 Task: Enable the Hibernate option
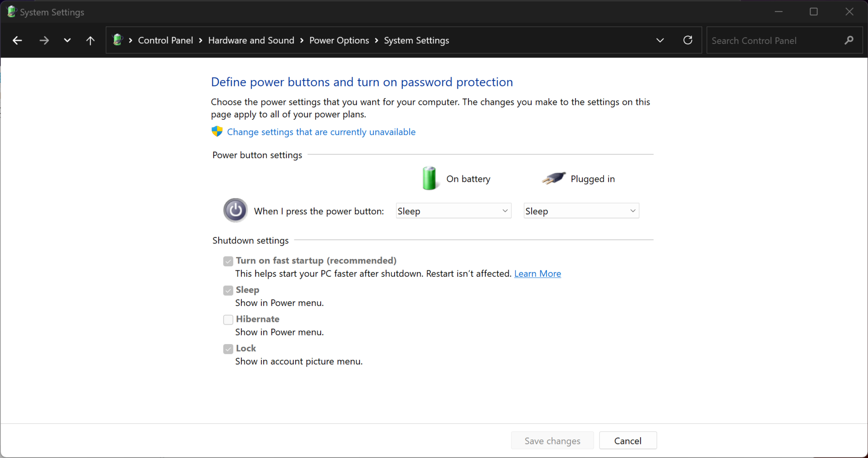coord(228,320)
